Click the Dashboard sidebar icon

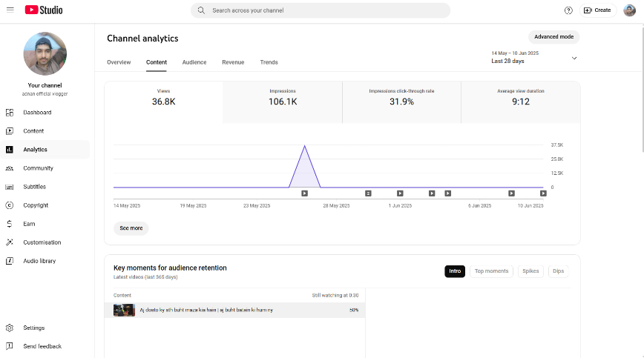click(x=10, y=113)
